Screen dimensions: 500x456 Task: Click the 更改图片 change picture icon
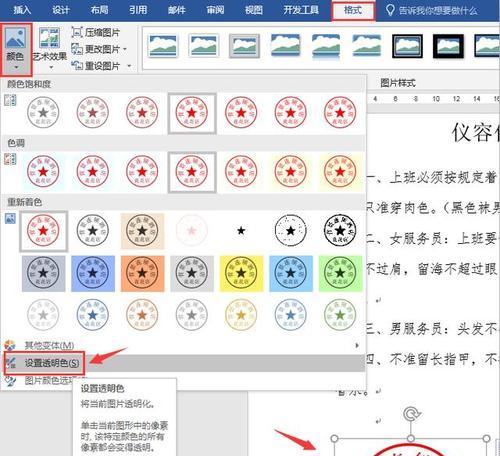click(x=77, y=49)
